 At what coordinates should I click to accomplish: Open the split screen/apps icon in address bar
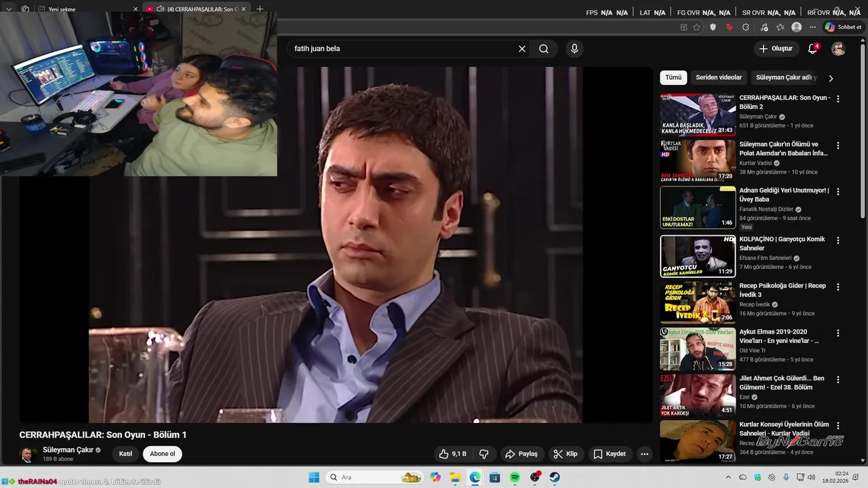point(684,27)
